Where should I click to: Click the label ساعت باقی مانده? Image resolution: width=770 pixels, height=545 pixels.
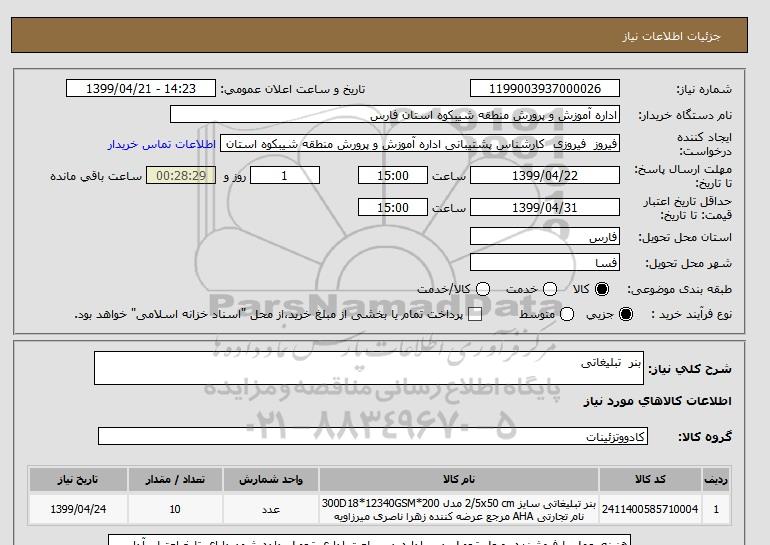pos(96,176)
